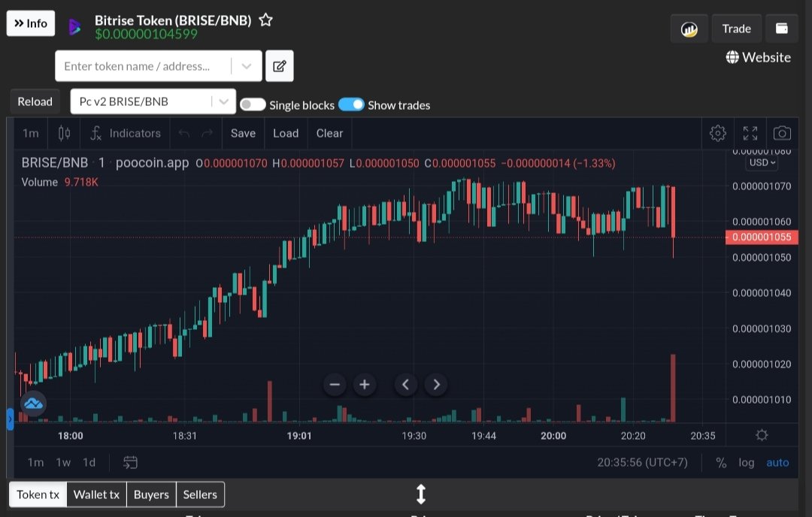Image resolution: width=812 pixels, height=517 pixels.
Task: Expand the token search dropdown arrow
Action: 247,66
